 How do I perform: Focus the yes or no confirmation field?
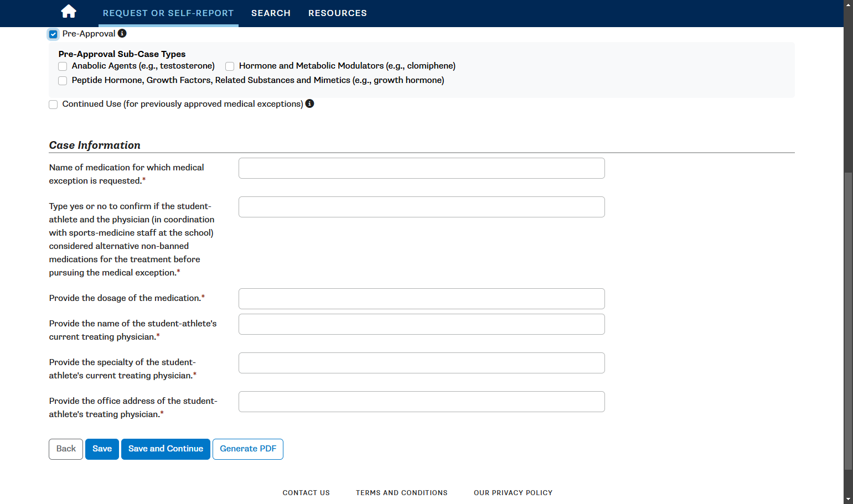[422, 207]
